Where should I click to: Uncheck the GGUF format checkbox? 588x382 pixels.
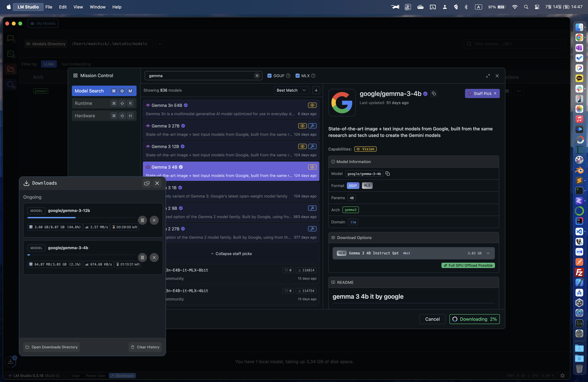click(x=269, y=76)
